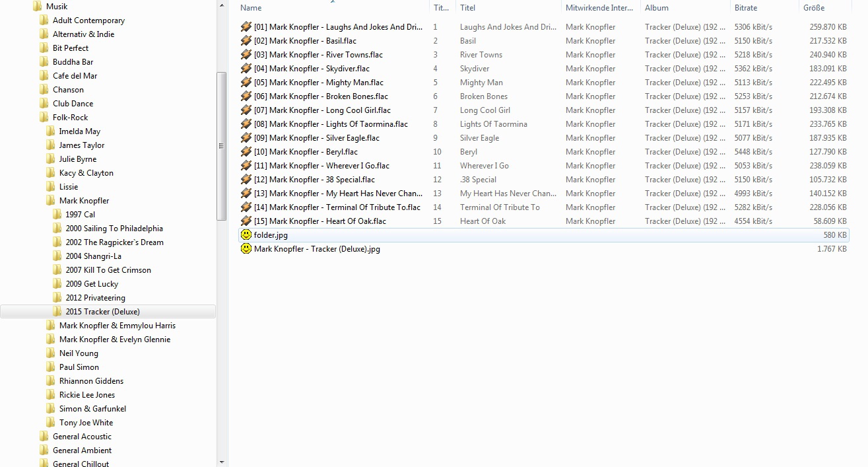The image size is (868, 467).
Task: Click the folder icon next to Buddha Bar
Action: coord(44,62)
